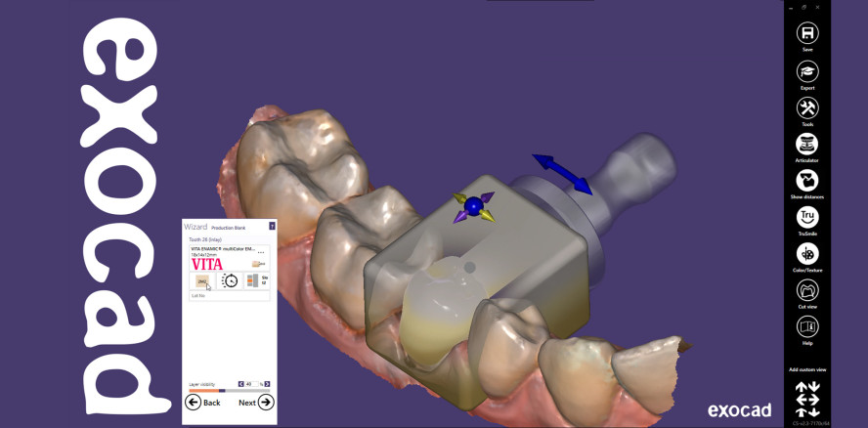Decrease layer visibility with left arrow
Viewport: 868px width, 428px height.
coord(241,384)
